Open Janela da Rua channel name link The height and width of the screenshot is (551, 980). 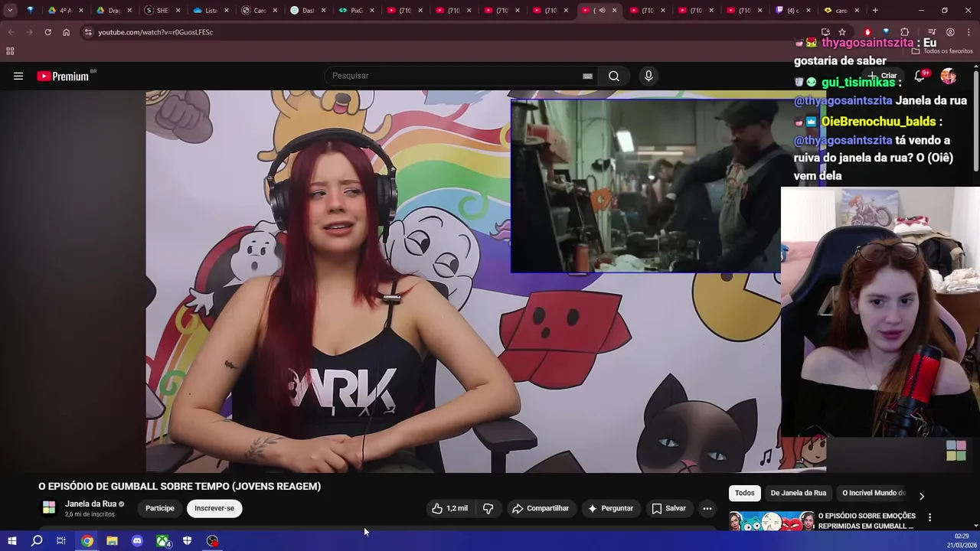(90, 504)
